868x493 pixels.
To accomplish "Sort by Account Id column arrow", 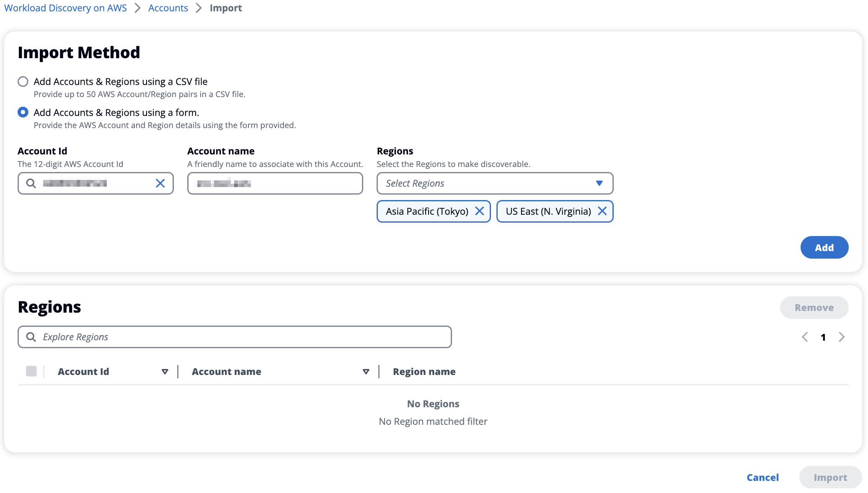I will [x=165, y=372].
